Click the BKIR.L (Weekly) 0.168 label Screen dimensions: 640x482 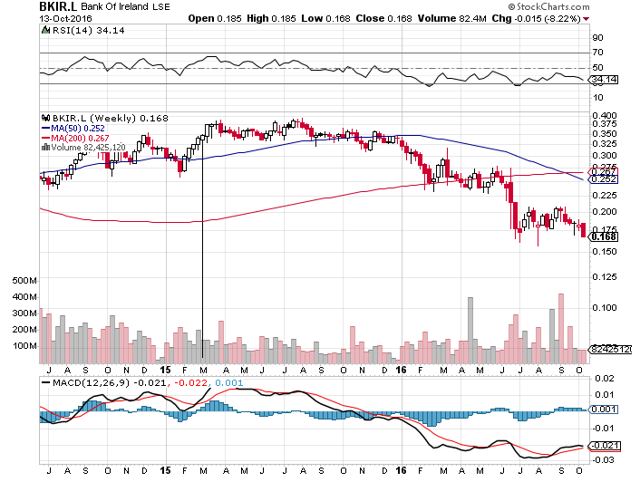click(110, 118)
